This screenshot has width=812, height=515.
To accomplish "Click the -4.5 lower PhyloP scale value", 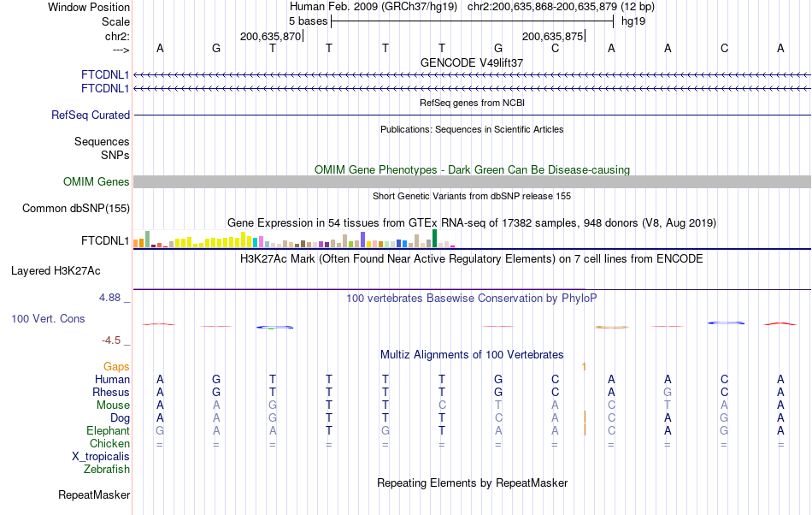I will [111, 340].
